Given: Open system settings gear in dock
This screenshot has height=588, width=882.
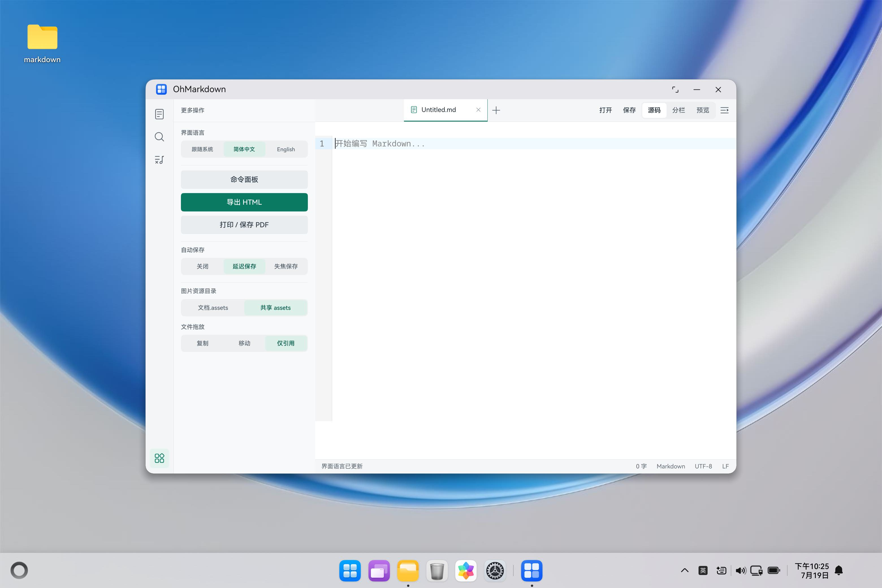Looking at the screenshot, I should pyautogui.click(x=495, y=571).
